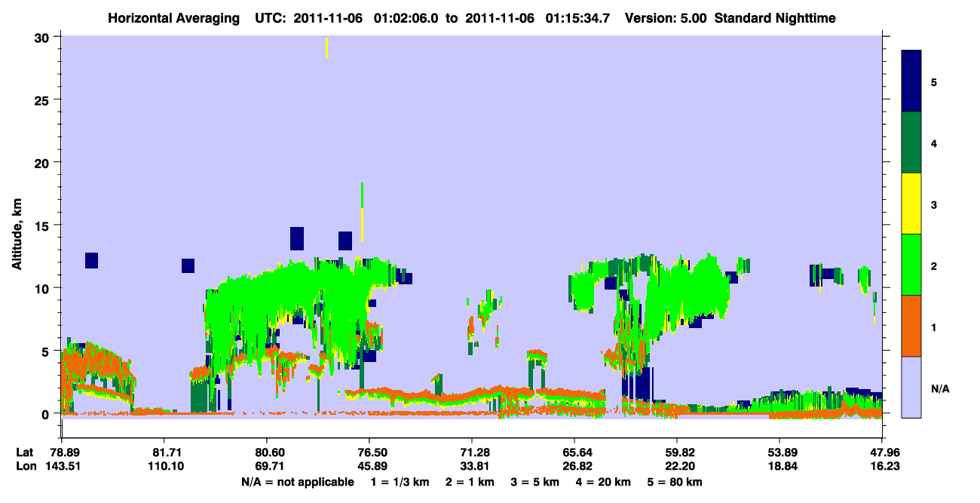Viewport: 980px width, 503px height.
Task: Click the '1 = 1/3 km' footnote
Action: coord(400,482)
